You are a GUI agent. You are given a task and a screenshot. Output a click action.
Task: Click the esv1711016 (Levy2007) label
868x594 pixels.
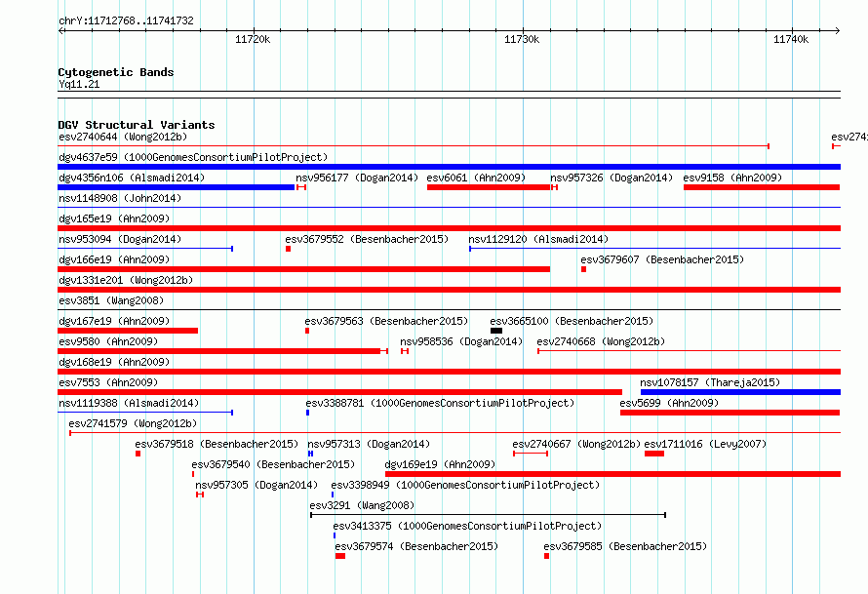pos(705,444)
